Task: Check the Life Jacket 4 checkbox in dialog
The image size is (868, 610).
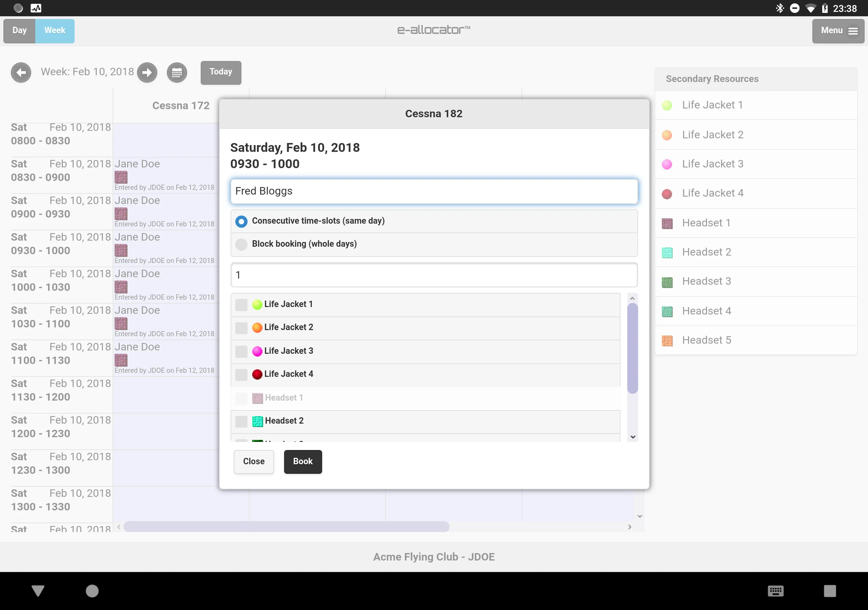Action: [x=241, y=374]
